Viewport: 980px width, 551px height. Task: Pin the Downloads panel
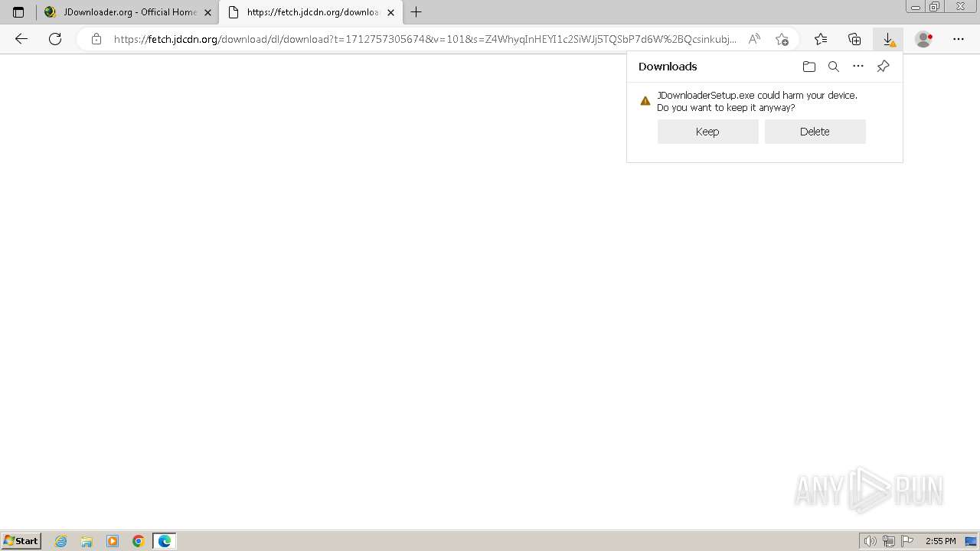(x=883, y=67)
